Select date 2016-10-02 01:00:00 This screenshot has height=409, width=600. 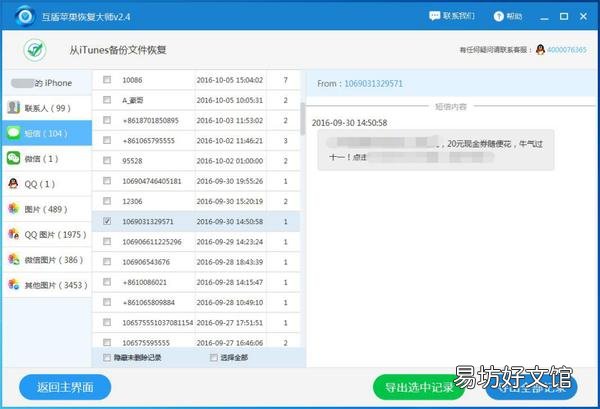[230, 161]
